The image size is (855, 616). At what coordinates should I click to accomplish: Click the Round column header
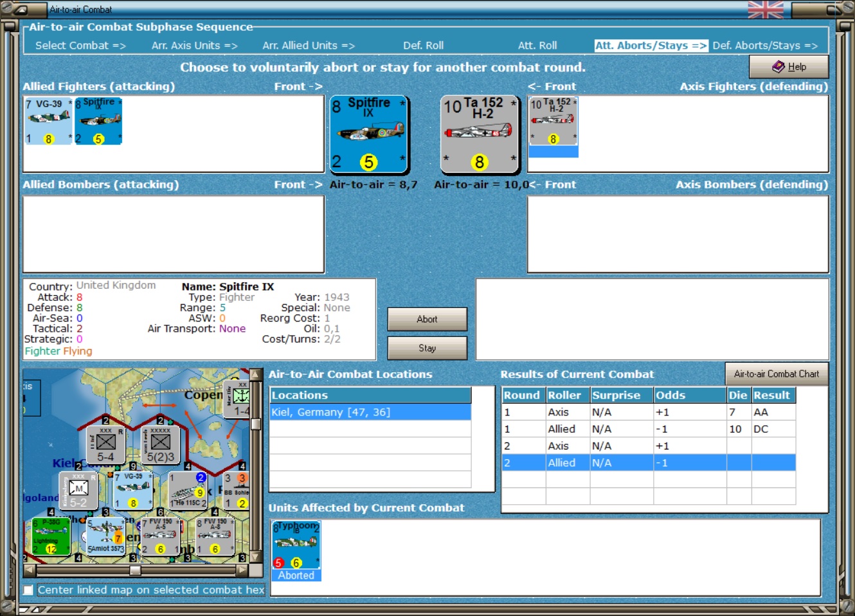tap(523, 395)
